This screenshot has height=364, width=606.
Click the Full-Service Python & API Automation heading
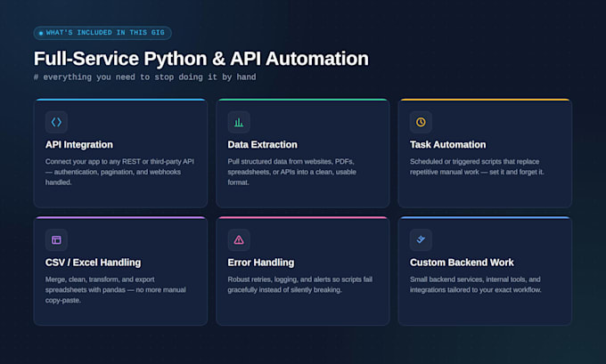(x=201, y=59)
